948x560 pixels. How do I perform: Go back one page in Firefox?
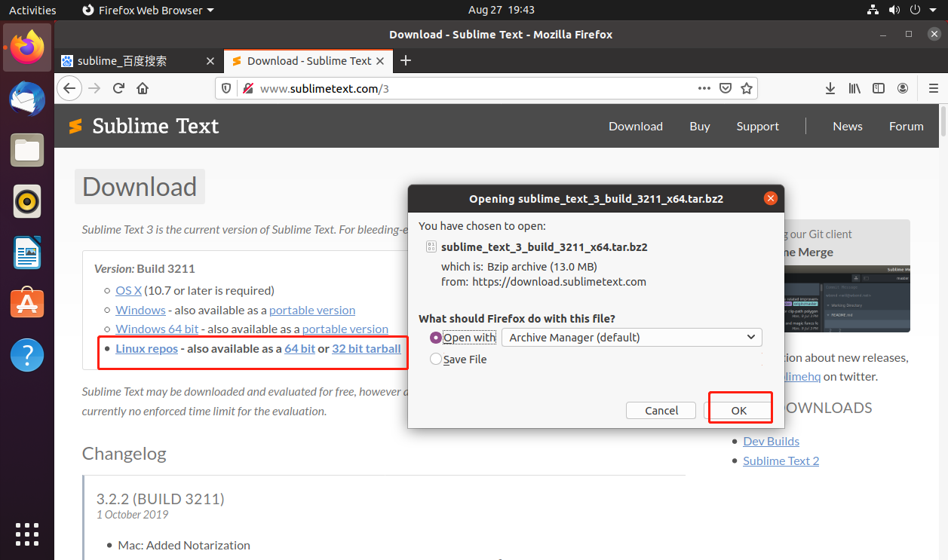point(69,88)
